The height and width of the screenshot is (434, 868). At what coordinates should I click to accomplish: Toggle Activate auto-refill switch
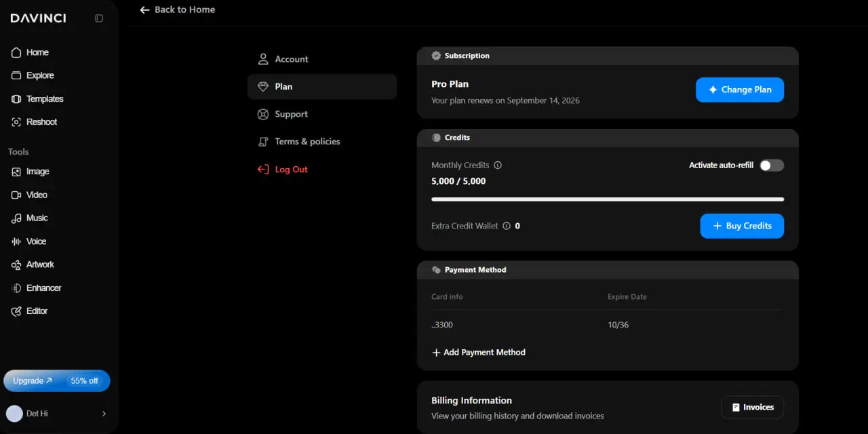772,165
